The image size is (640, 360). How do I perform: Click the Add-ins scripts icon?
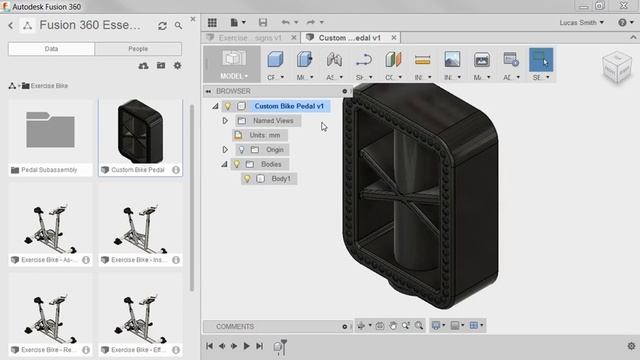tap(511, 60)
